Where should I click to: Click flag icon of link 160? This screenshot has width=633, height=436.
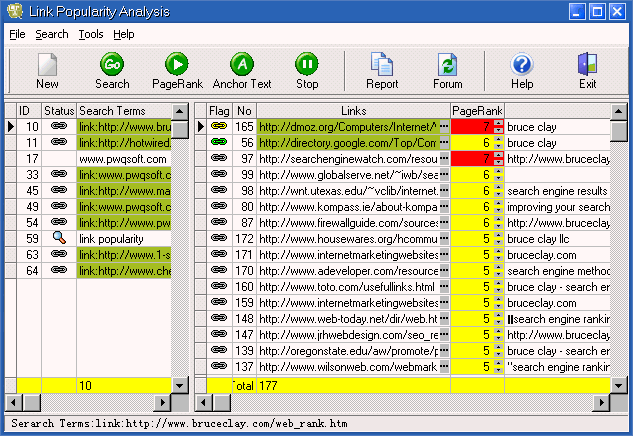[219, 286]
